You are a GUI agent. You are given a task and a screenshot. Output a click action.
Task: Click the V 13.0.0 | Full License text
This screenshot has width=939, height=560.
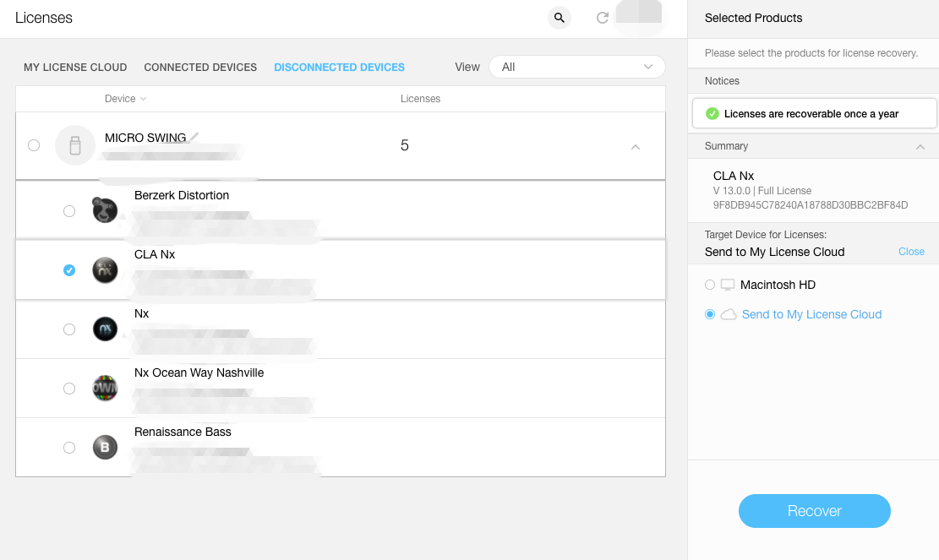[x=762, y=191]
